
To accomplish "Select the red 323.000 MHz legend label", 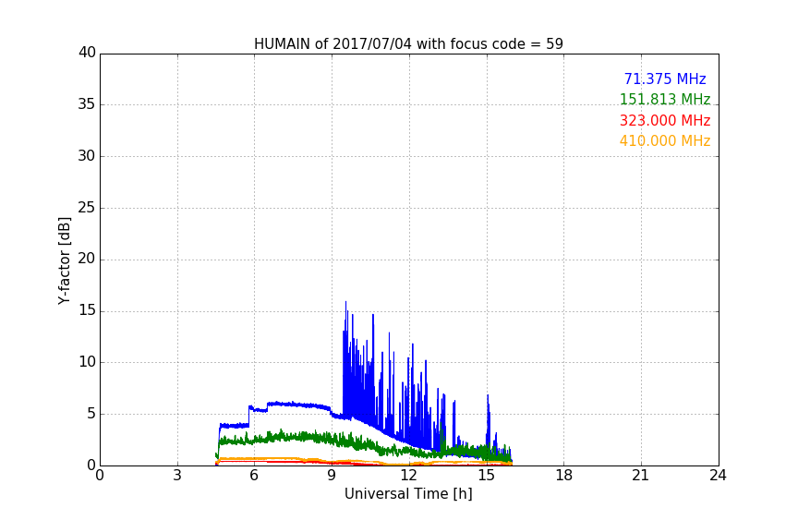I will click(665, 120).
